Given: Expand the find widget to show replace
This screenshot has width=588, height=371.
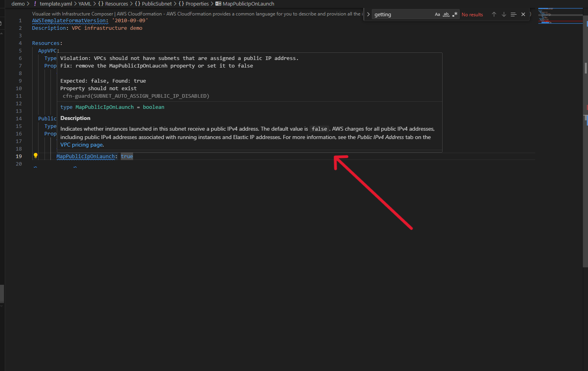Looking at the screenshot, I should [x=368, y=14].
